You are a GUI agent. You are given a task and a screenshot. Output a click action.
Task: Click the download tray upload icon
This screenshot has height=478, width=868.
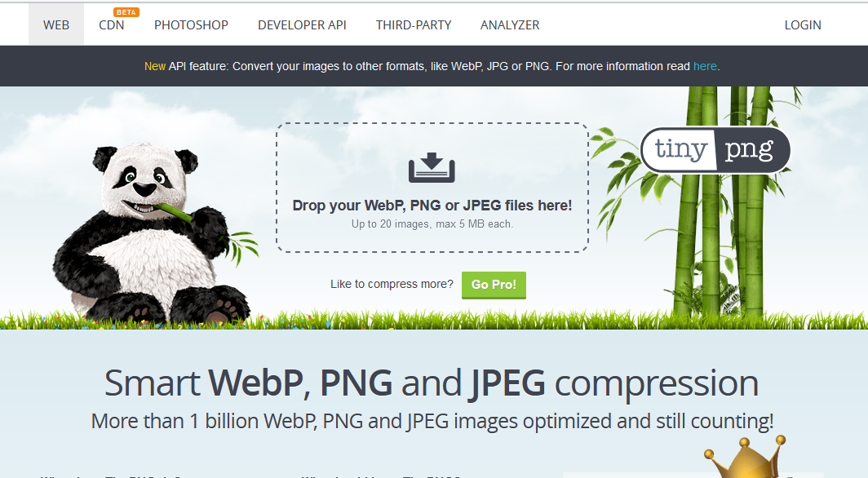click(432, 168)
